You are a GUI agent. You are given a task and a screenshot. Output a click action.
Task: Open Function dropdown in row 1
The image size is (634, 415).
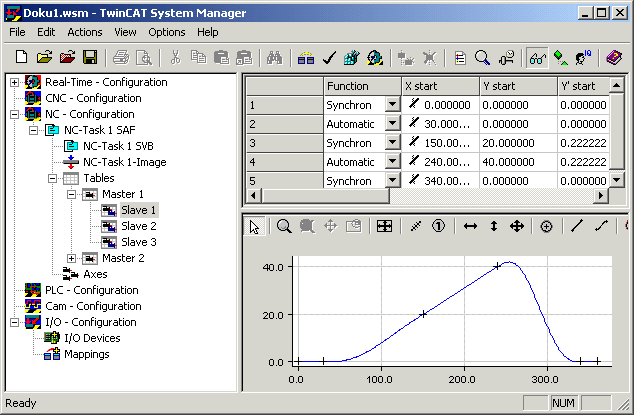392,105
